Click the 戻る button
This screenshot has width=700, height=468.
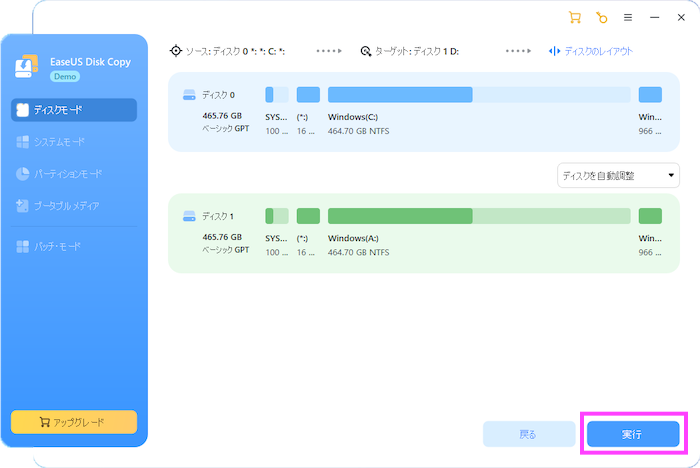point(529,434)
